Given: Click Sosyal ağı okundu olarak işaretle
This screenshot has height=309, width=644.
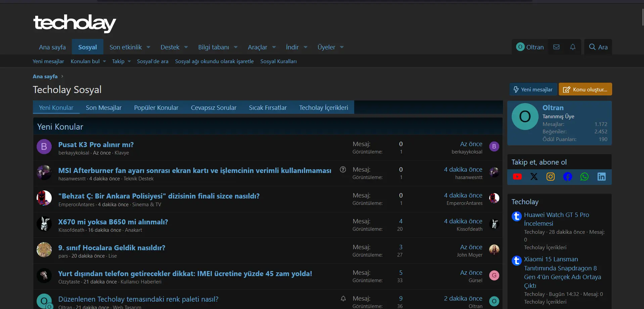Looking at the screenshot, I should tap(214, 61).
